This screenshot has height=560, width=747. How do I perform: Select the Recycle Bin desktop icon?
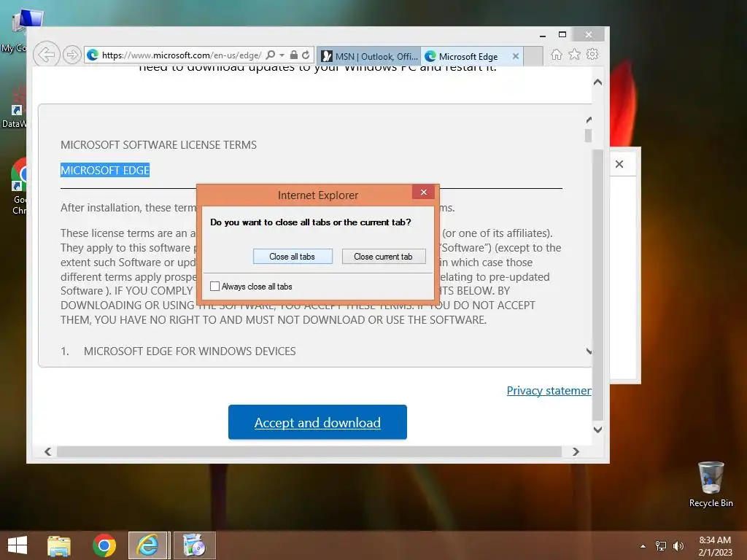(711, 484)
